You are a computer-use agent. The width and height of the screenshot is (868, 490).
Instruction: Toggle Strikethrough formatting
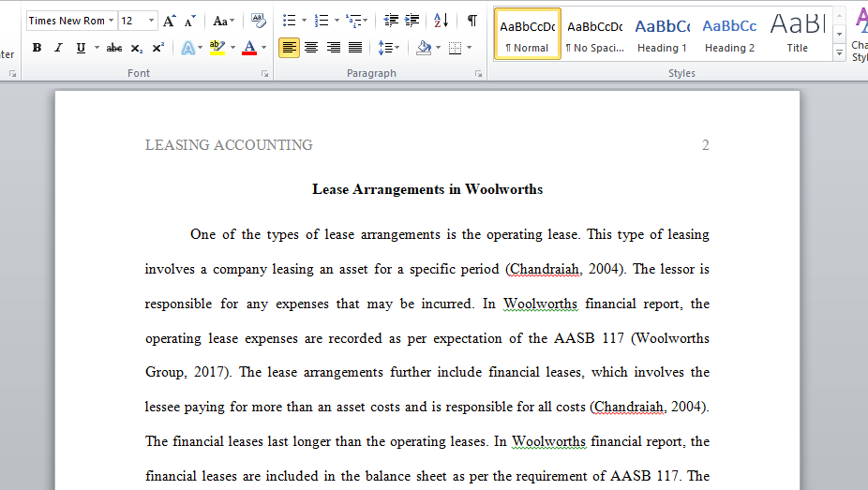(114, 48)
